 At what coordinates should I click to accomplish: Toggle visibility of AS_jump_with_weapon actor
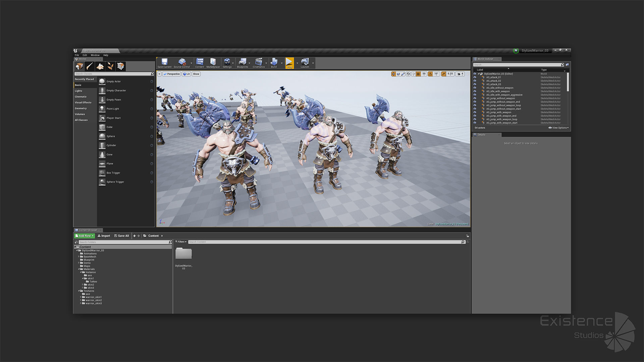click(x=475, y=112)
